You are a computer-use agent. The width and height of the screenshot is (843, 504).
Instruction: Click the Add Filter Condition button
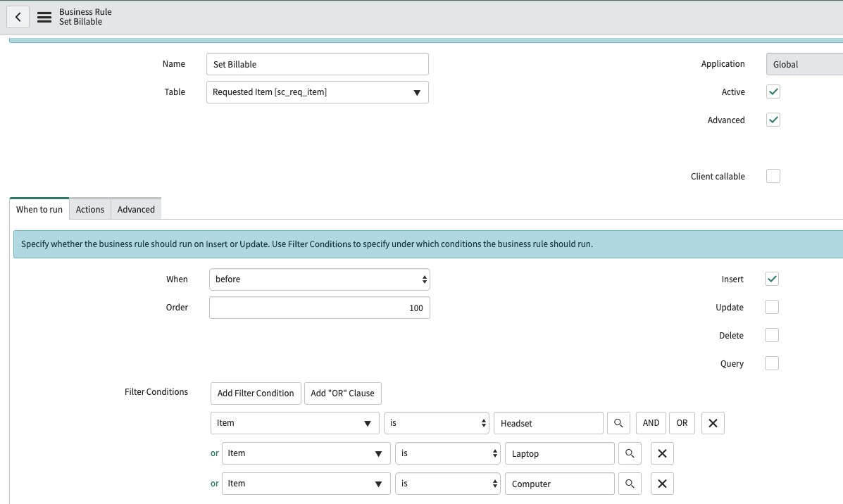(256, 393)
